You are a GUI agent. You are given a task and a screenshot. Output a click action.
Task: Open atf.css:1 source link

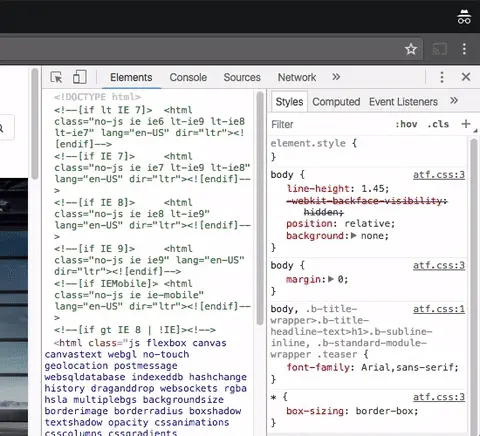coord(439,309)
